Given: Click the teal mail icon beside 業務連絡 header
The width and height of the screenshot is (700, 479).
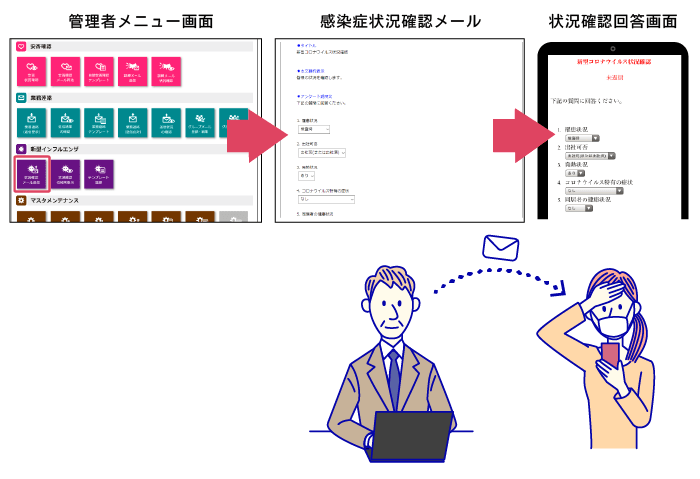Looking at the screenshot, I should point(21,98).
